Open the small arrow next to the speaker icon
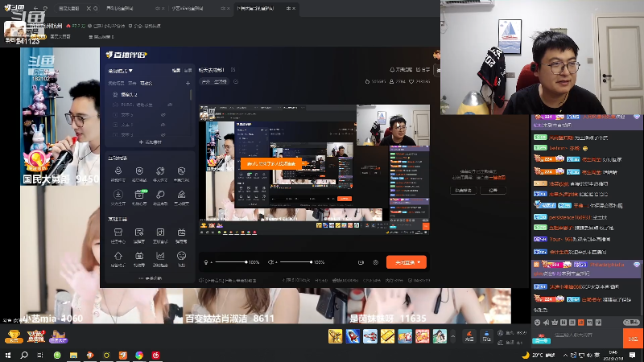The image size is (644, 362). 276,262
